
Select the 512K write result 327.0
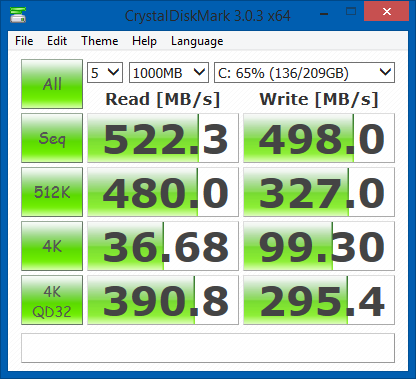(319, 192)
